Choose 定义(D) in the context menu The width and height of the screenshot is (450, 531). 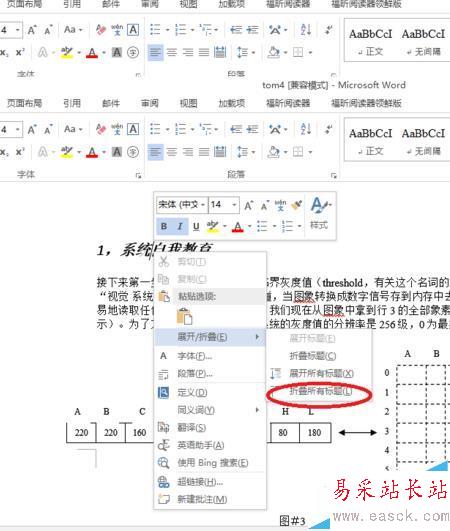click(x=192, y=392)
